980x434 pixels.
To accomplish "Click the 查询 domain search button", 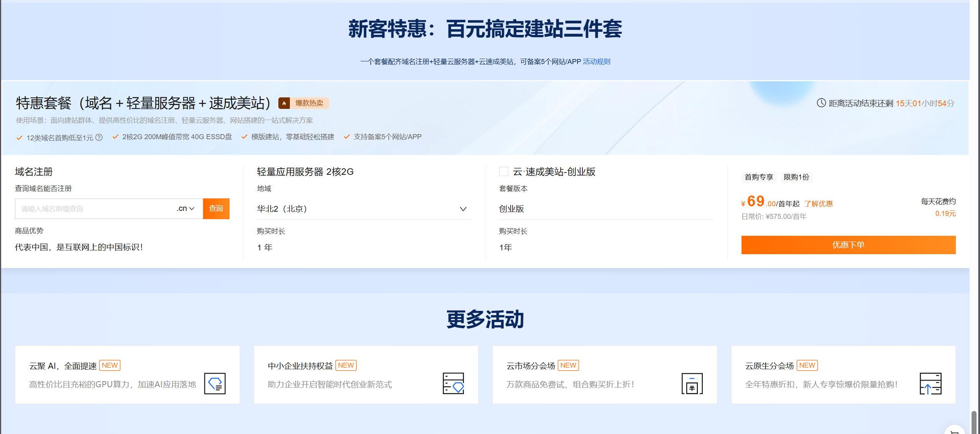I will click(216, 209).
